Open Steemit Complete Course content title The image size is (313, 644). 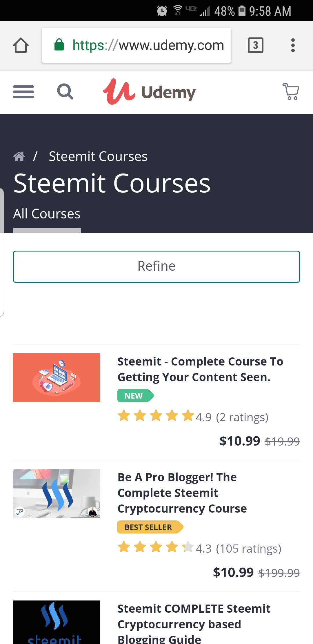click(200, 369)
